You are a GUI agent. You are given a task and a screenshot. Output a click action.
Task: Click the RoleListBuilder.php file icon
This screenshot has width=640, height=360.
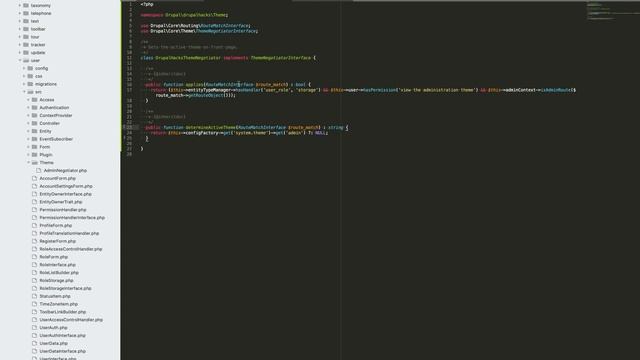[35, 273]
